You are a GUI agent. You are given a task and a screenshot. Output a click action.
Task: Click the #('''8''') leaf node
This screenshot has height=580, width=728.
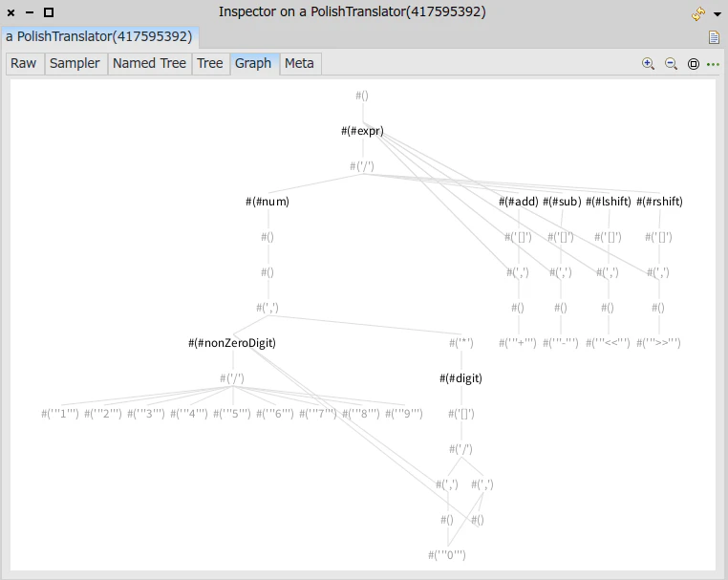pos(361,414)
